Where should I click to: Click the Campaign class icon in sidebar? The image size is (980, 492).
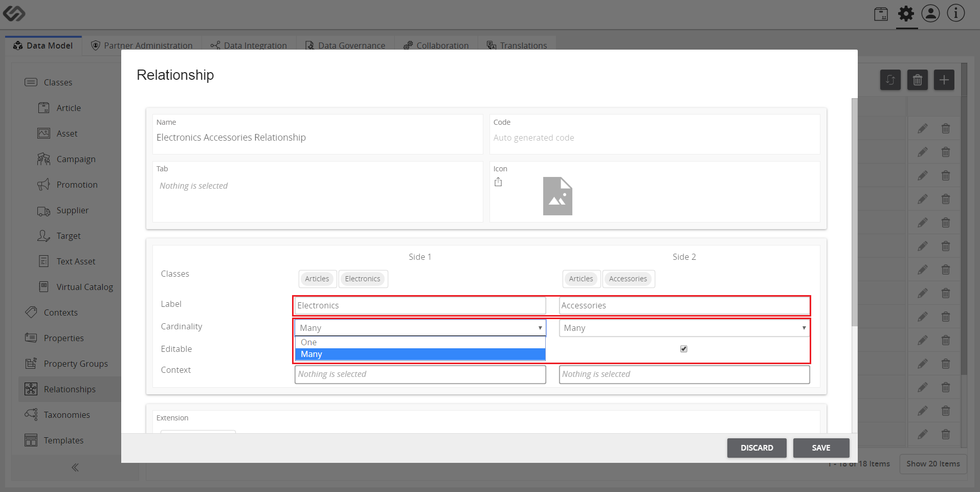pos(43,159)
